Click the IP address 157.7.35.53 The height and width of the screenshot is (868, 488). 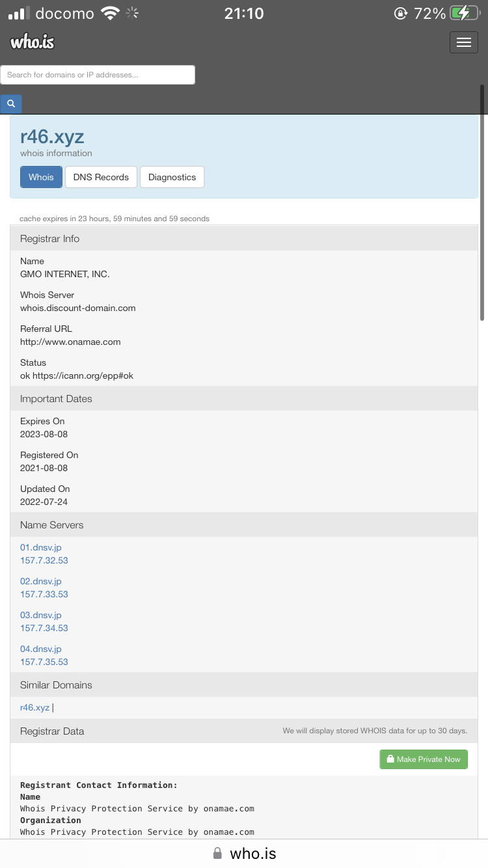[x=44, y=662]
